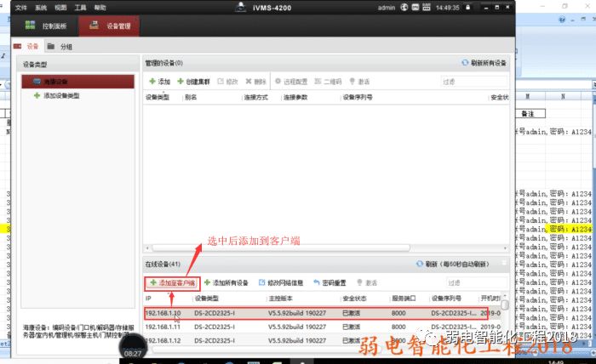Click the online devices 过滤 filter field
This screenshot has width=596, height=364.
[x=476, y=282]
